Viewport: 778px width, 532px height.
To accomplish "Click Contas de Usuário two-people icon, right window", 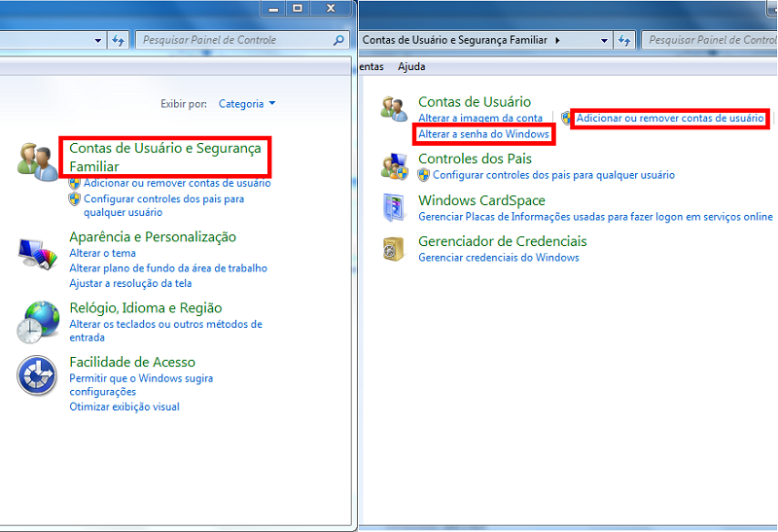I will tap(395, 109).
